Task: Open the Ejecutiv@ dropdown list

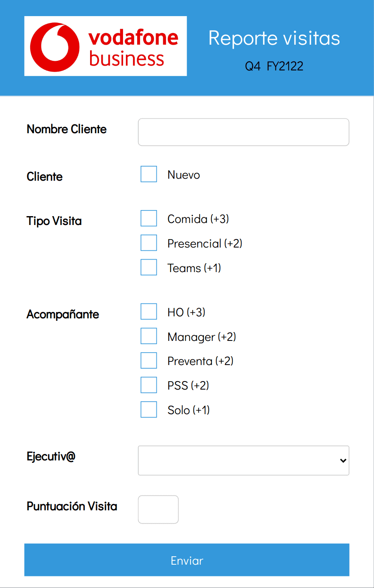Action: [237, 460]
